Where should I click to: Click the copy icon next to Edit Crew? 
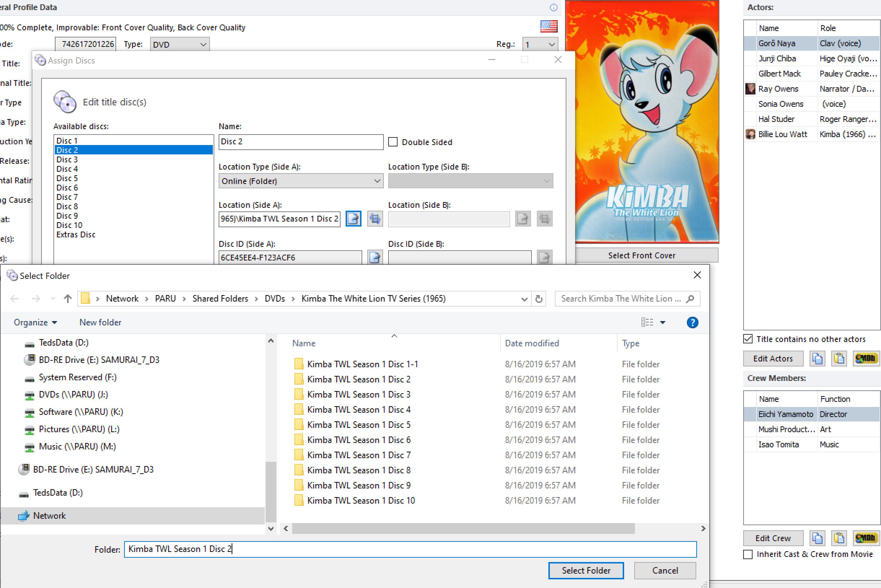tap(817, 538)
